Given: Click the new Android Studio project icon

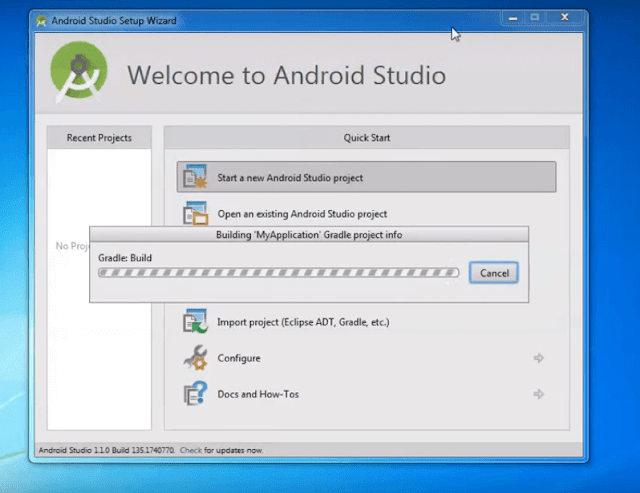Looking at the screenshot, I should pos(195,177).
